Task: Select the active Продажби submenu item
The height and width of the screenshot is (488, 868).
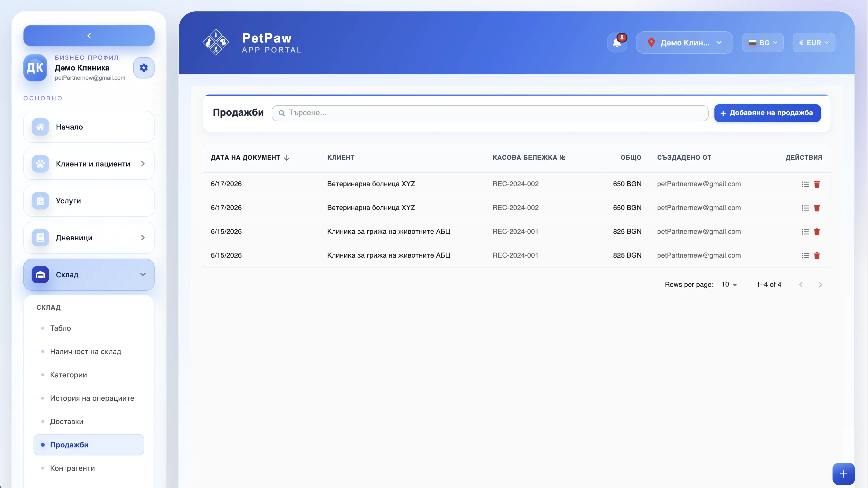Action: (x=89, y=445)
